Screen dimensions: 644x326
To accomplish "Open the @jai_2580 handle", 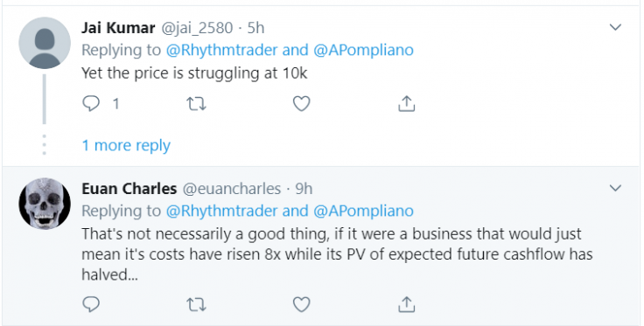I will click(x=197, y=28).
